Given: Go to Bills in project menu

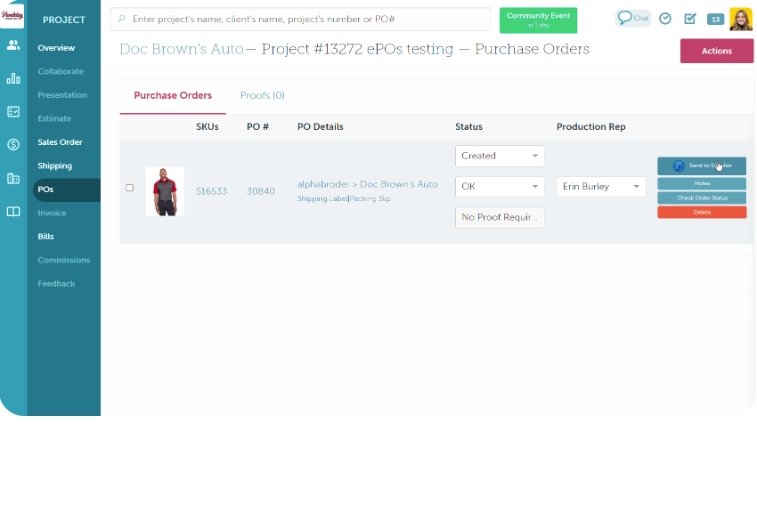Looking at the screenshot, I should (x=46, y=237).
